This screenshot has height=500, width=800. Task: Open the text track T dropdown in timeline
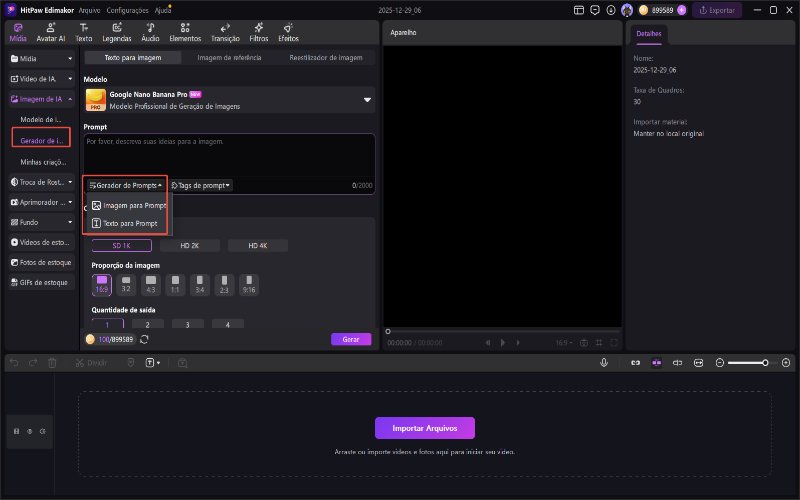point(153,363)
